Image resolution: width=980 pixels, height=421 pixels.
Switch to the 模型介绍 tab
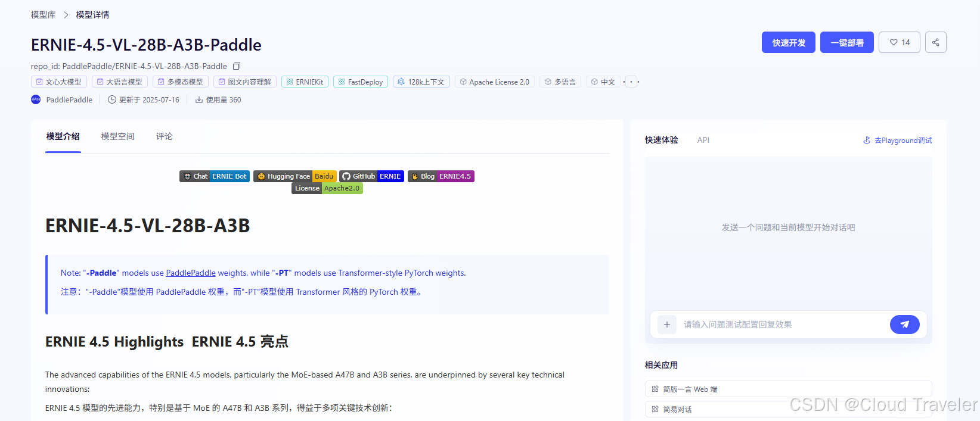(x=63, y=136)
